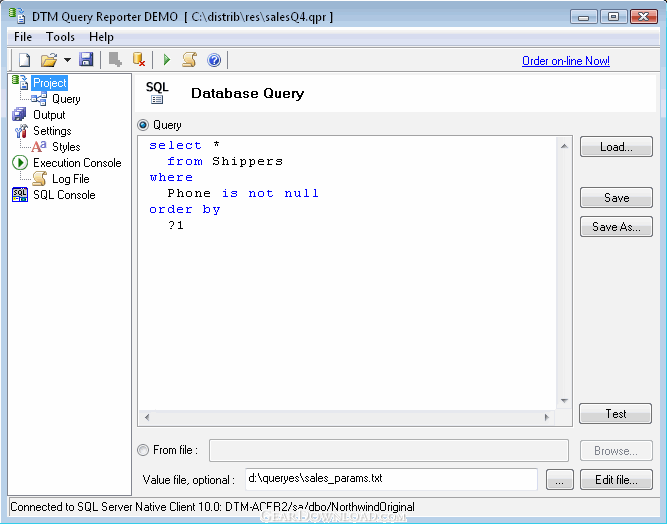This screenshot has width=667, height=524.
Task: Select Log File item in tree
Action: pyautogui.click(x=71, y=179)
